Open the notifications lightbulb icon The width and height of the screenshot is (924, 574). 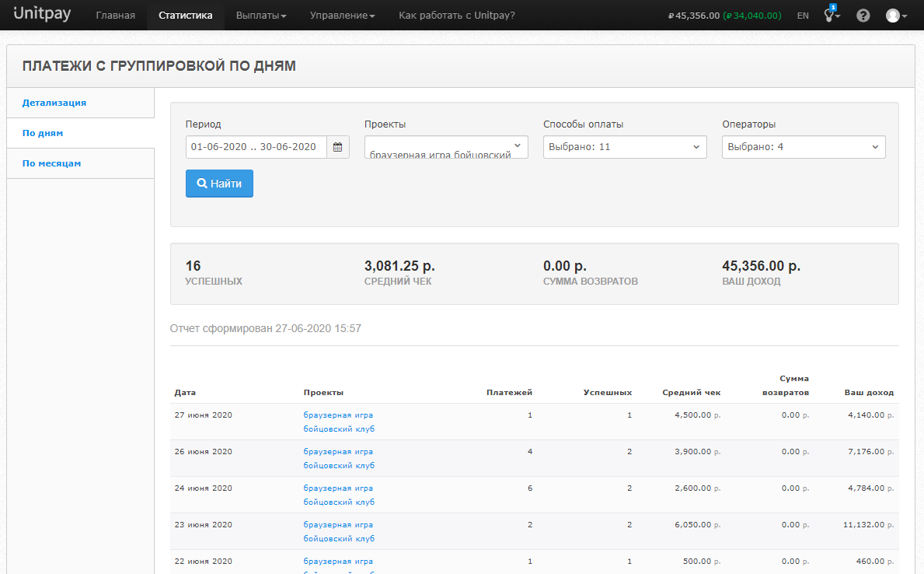(x=831, y=16)
